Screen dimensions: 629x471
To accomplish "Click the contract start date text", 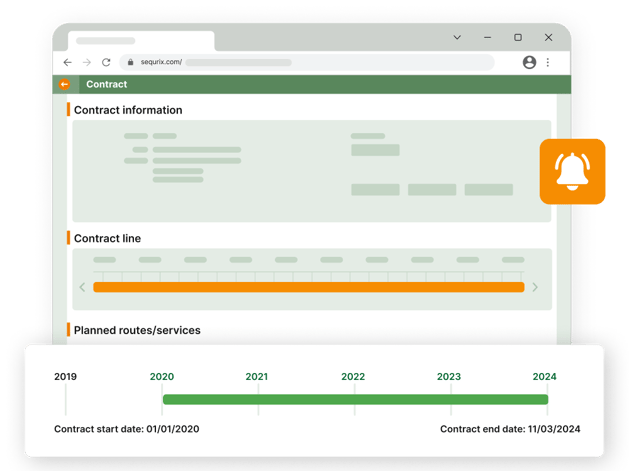I will (126, 429).
